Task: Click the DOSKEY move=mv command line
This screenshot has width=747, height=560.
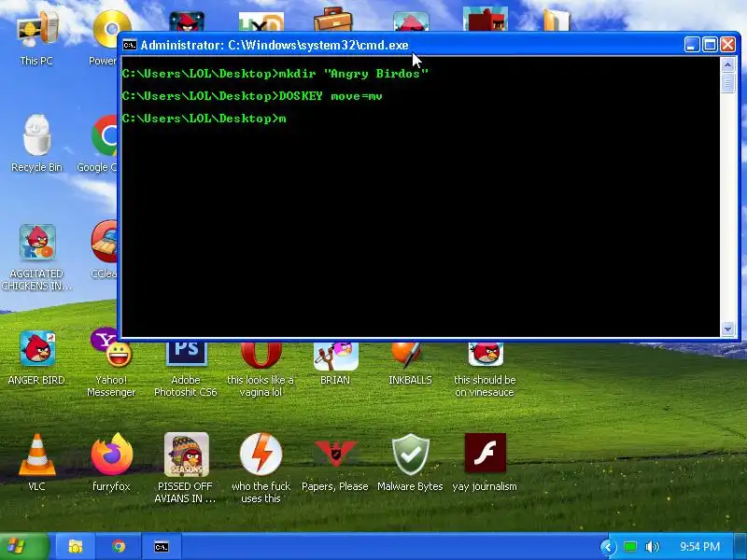Action: [x=252, y=96]
